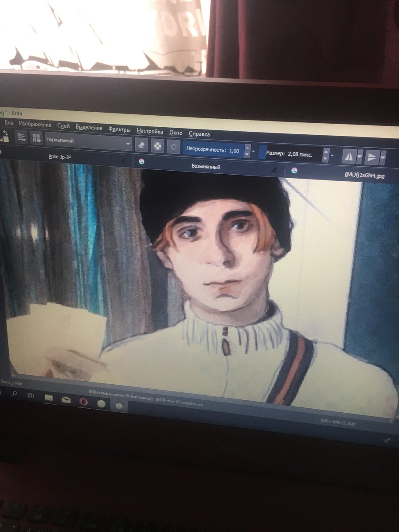Toggle the eraser mode button
The height and width of the screenshot is (532, 399).
(x=141, y=145)
